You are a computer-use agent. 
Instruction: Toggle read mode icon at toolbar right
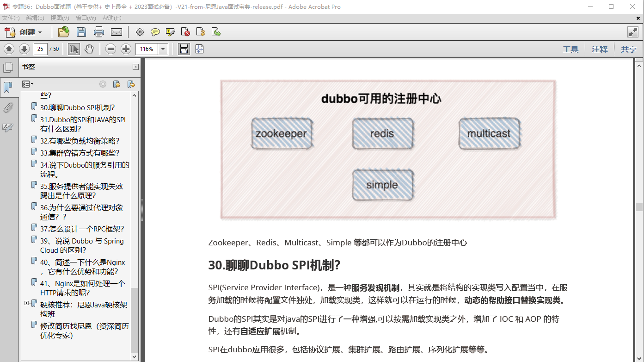point(633,32)
